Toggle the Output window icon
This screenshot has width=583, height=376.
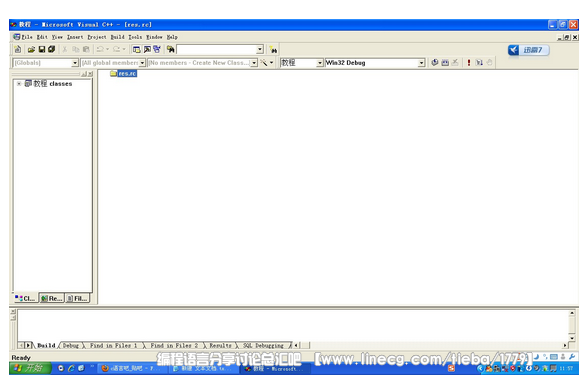pyautogui.click(x=147, y=49)
